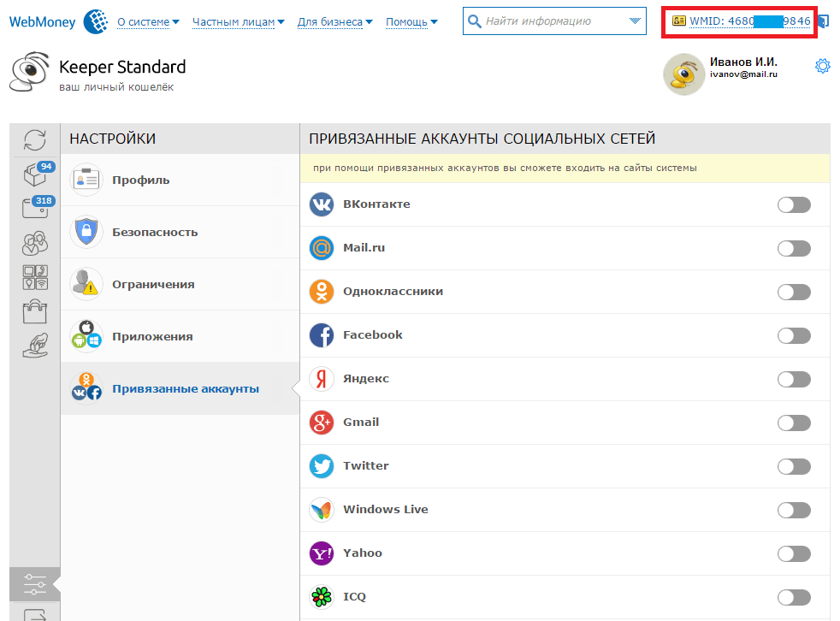Click the WMID number link
This screenshot has height=621, width=840.
(x=750, y=21)
